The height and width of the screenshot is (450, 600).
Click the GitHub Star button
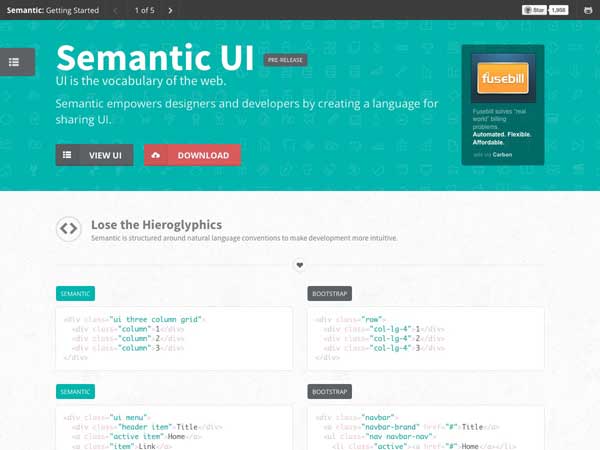[x=534, y=10]
